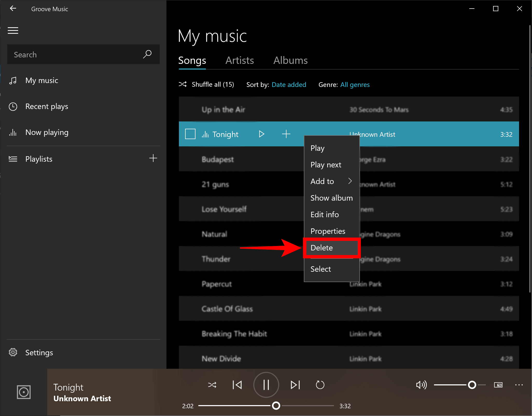This screenshot has width=532, height=416.
Task: Select Delete from the context menu
Action: point(321,248)
